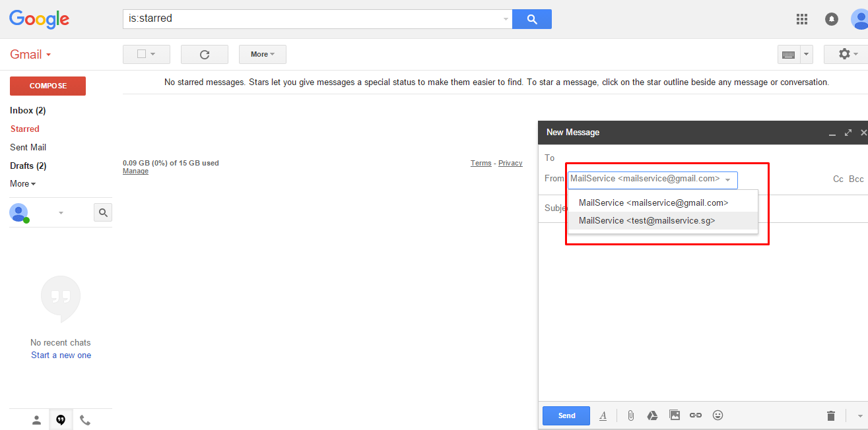Add Cc recipients
Screen dimensions: 868x430
coord(838,179)
